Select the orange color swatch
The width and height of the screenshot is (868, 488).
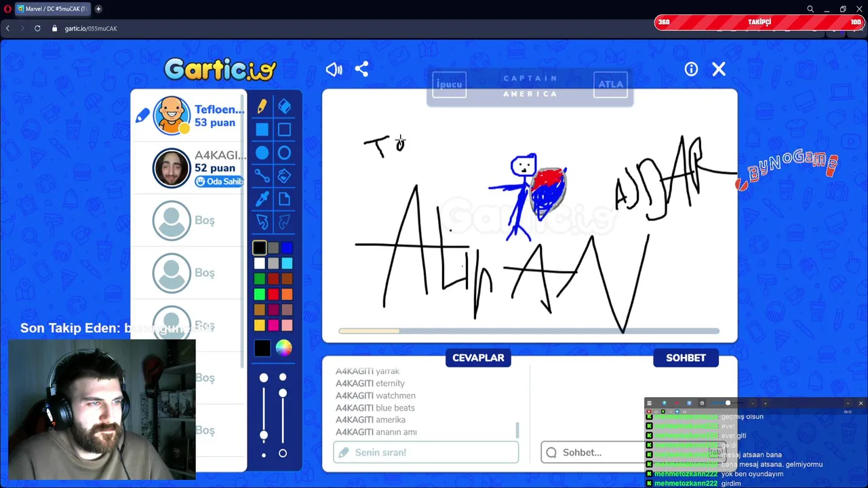[287, 294]
